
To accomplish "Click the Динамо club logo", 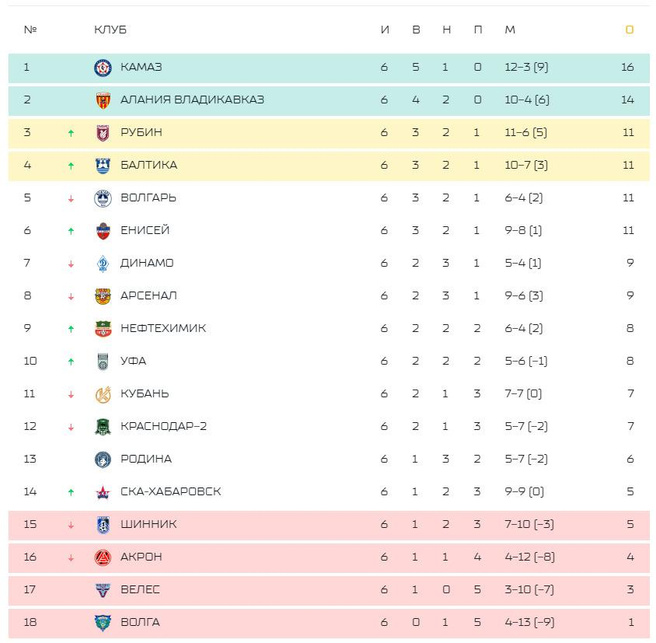I will [x=102, y=263].
